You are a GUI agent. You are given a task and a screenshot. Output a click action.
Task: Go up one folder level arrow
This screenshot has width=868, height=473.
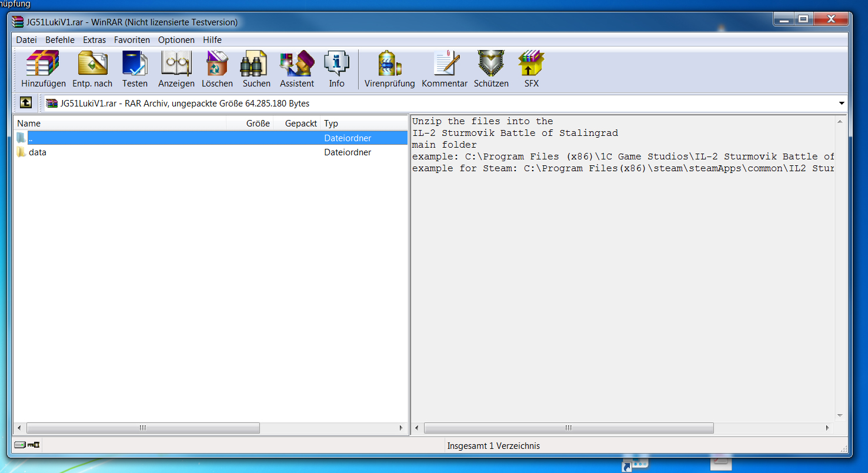pyautogui.click(x=26, y=103)
